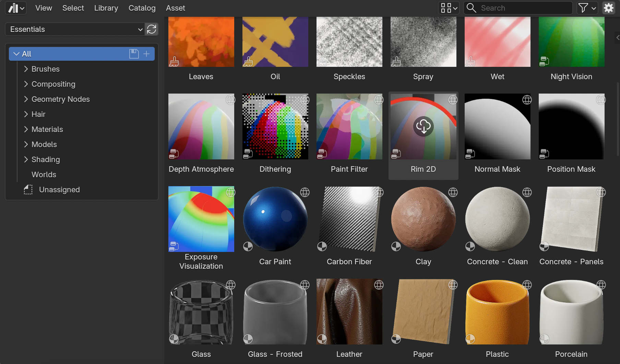
Task: Select the Worlds catalog
Action: (44, 174)
